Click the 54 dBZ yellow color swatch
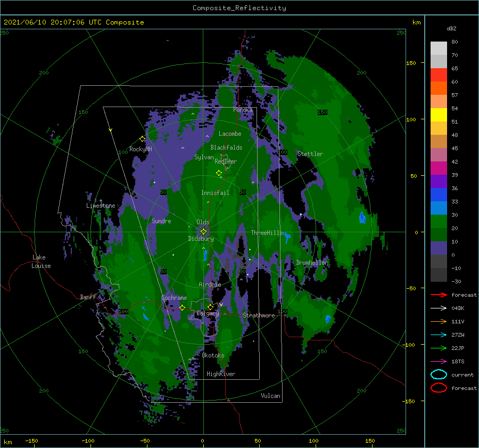Viewport: 479px width, 448px height. 439,115
